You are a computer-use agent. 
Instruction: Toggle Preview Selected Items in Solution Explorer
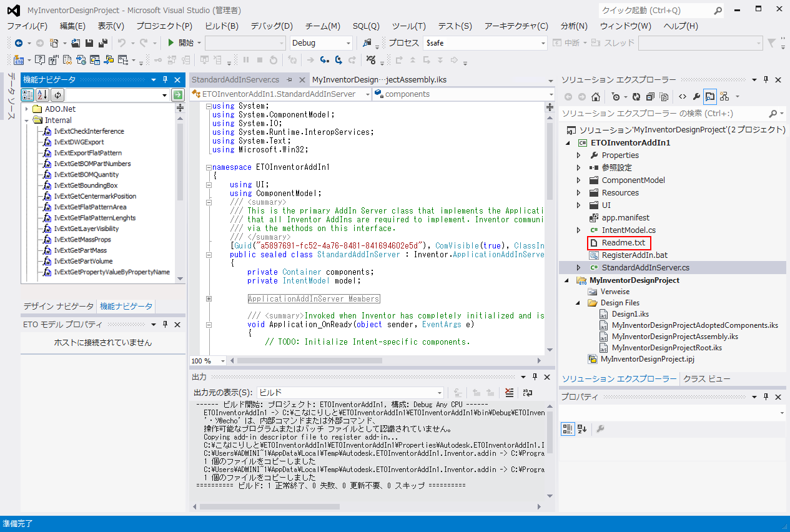click(710, 97)
